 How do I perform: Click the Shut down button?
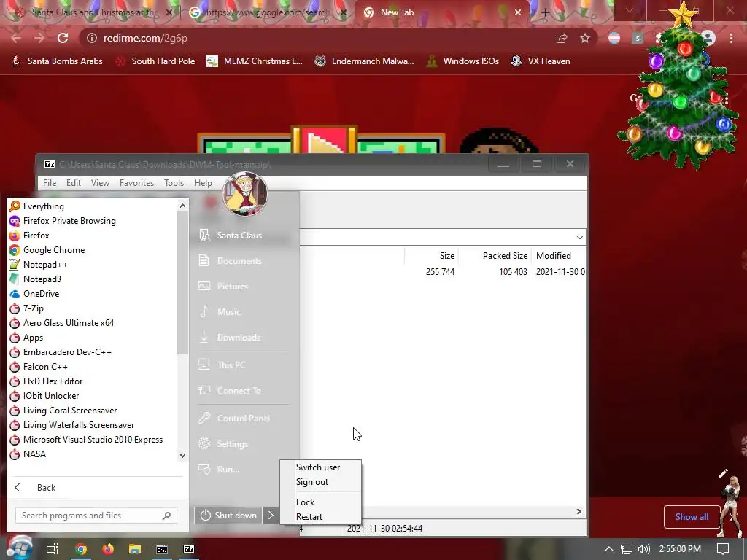pyautogui.click(x=228, y=516)
